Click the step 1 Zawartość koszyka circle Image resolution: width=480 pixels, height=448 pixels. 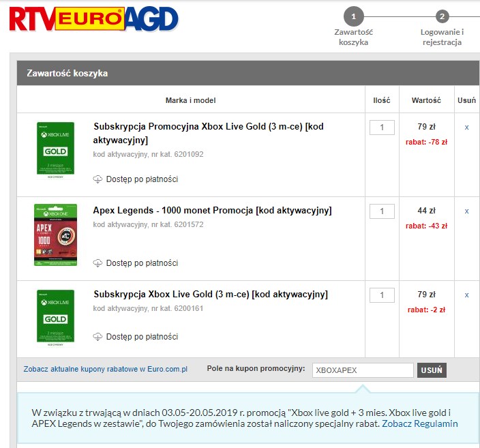click(353, 16)
